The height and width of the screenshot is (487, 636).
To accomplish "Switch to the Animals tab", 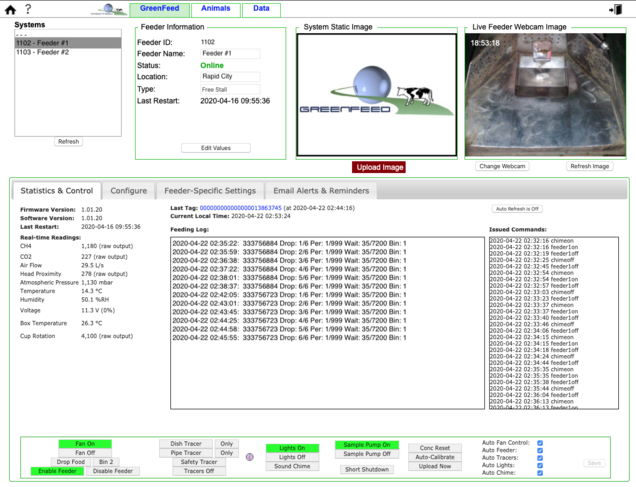I will click(215, 8).
